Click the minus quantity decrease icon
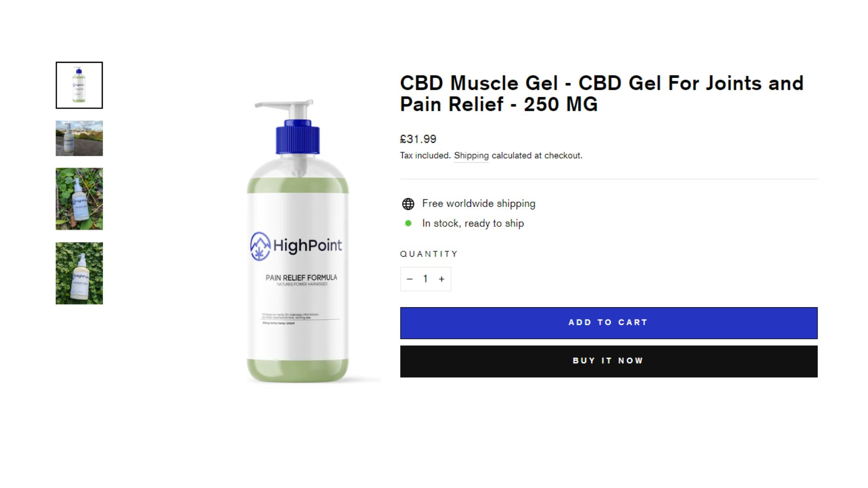The height and width of the screenshot is (488, 868). (x=410, y=279)
